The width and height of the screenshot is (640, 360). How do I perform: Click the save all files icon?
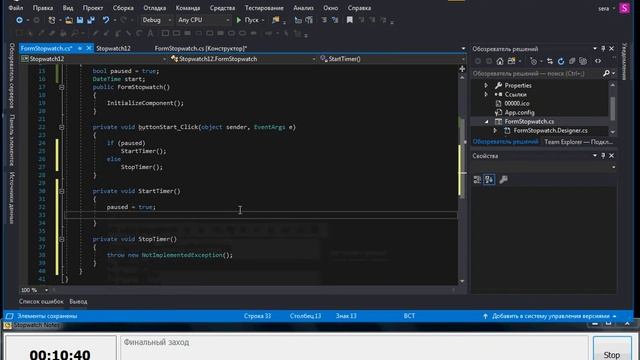91,20
